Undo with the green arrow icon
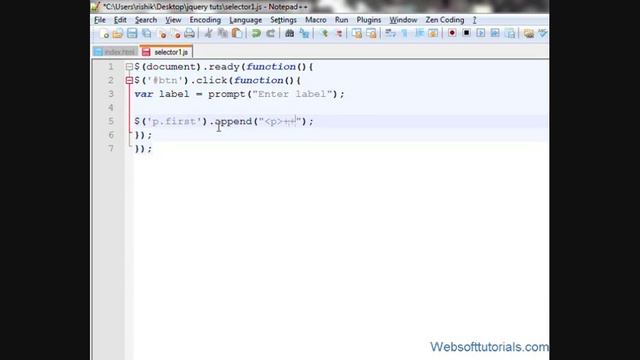This screenshot has width=640, height=360. pyautogui.click(x=256, y=33)
